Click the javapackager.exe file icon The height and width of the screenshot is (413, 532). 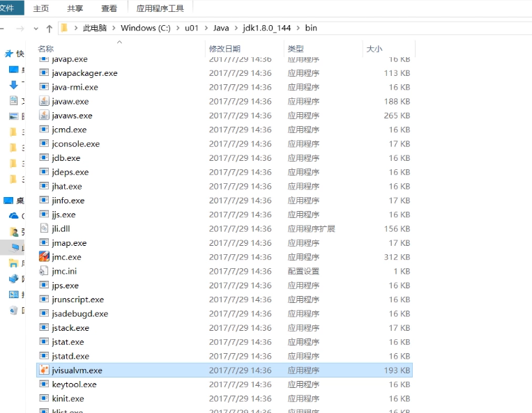44,72
